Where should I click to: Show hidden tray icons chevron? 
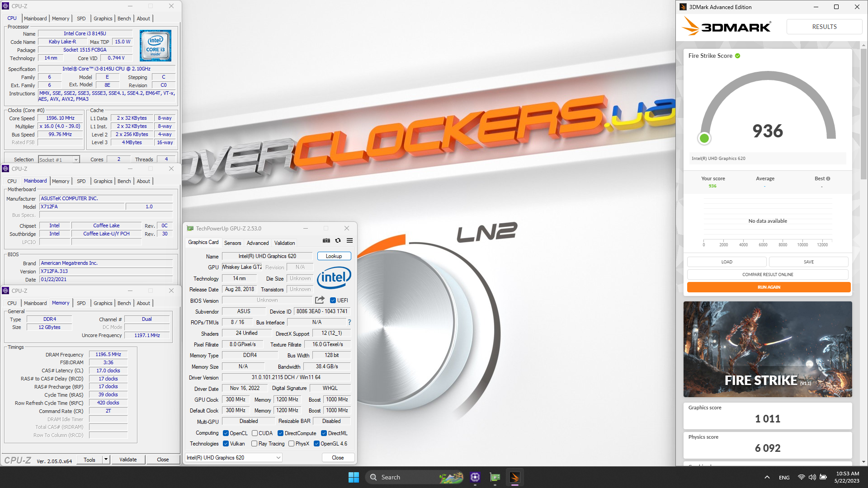(767, 477)
